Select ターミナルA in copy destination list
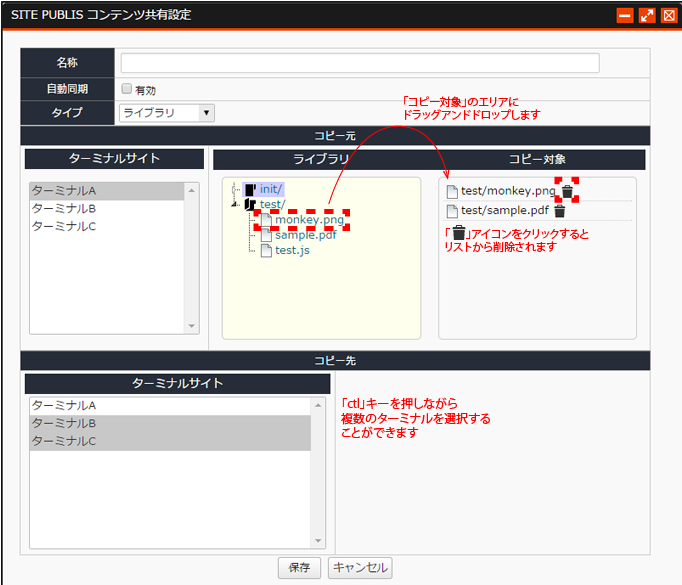 click(x=170, y=406)
